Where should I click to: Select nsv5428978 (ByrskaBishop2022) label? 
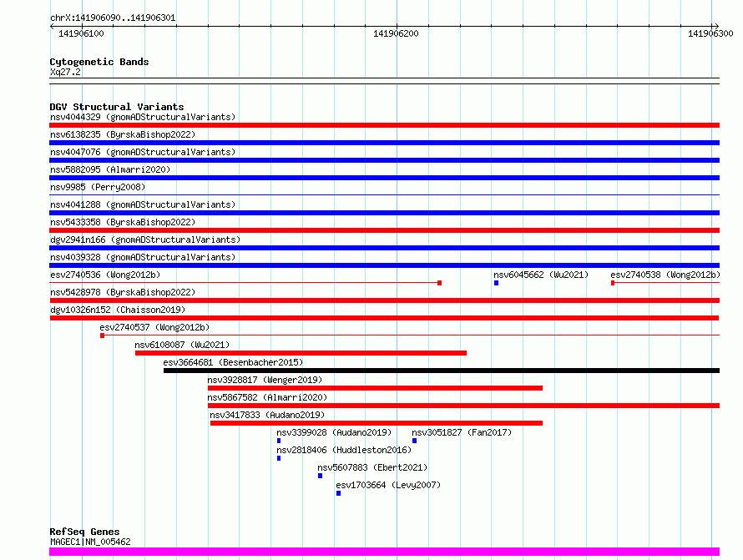123,292
